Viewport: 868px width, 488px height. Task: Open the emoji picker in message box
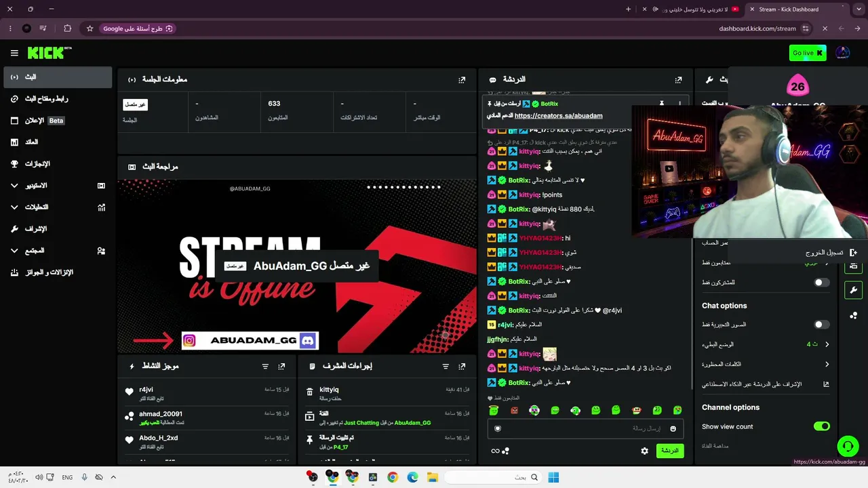pyautogui.click(x=673, y=428)
